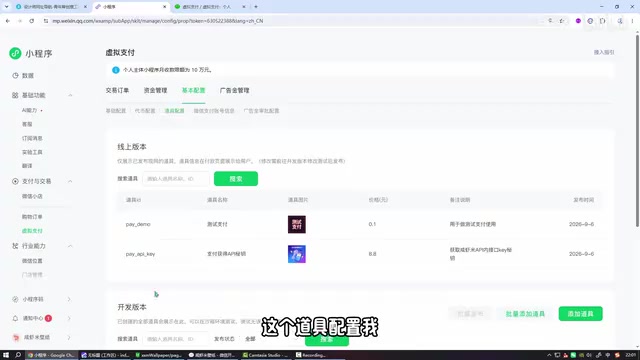Click the 小程序 green logo icon
The height and width of the screenshot is (360, 640).
pos(15,53)
